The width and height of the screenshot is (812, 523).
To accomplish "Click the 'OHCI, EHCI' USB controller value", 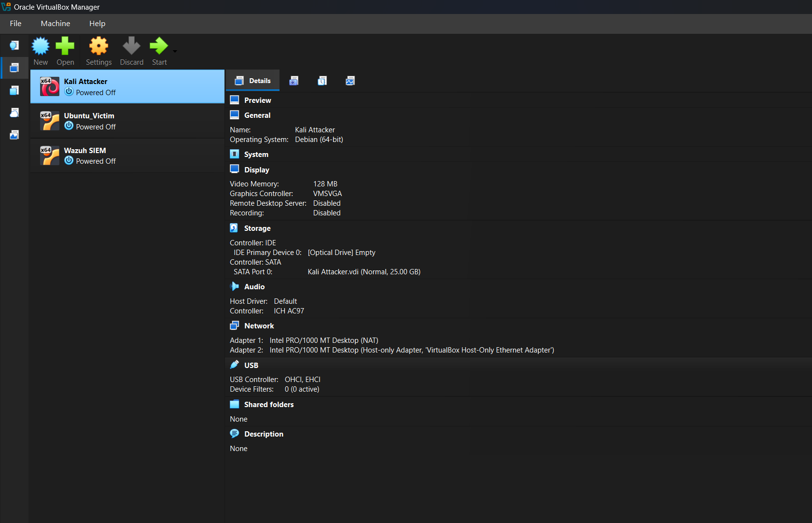I will pyautogui.click(x=303, y=380).
